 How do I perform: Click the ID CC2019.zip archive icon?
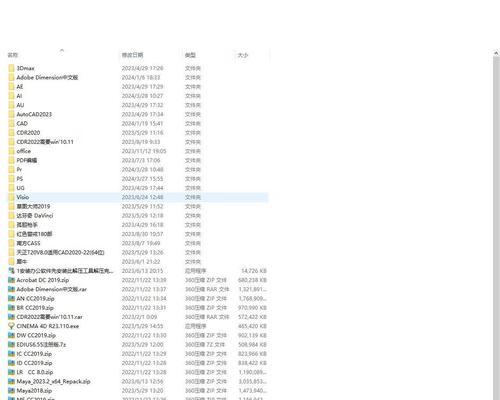click(x=11, y=363)
